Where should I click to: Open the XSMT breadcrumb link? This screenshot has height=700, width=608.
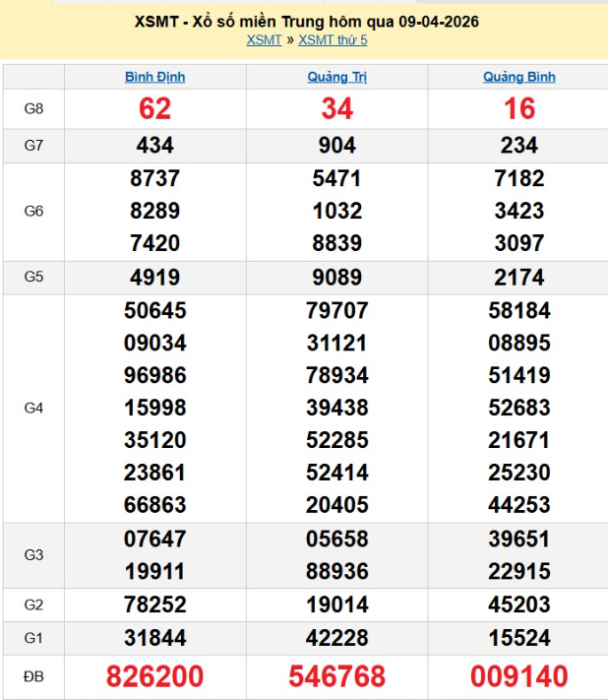click(264, 39)
